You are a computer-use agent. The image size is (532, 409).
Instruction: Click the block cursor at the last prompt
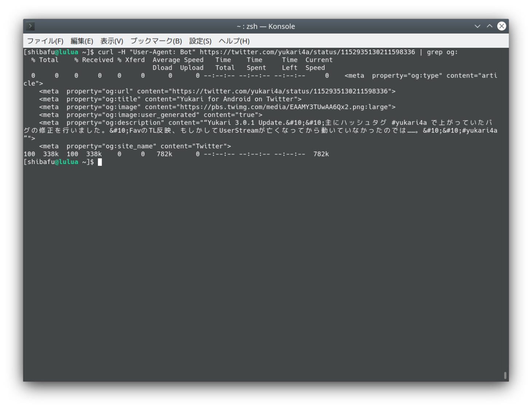[x=100, y=162]
